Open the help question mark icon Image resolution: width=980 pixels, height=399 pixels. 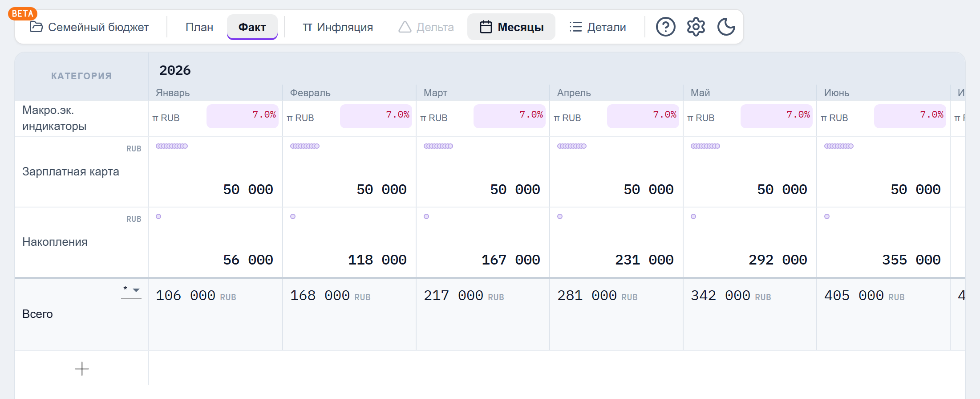[665, 27]
